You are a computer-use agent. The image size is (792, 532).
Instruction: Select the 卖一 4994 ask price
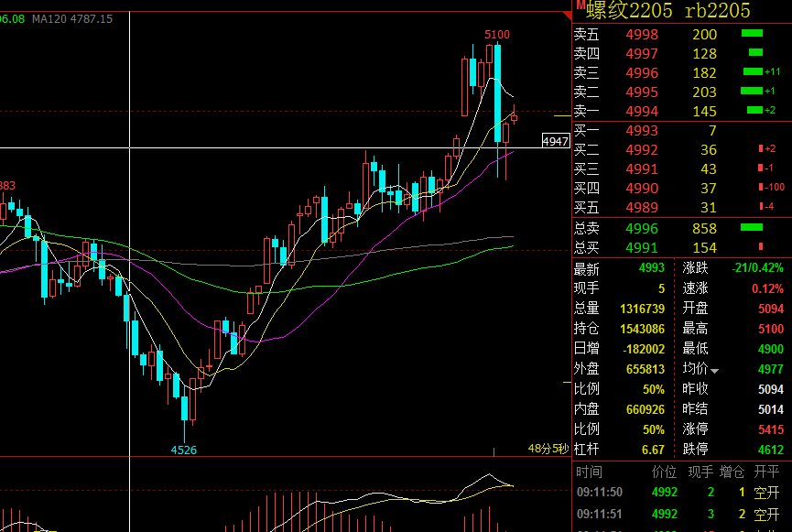pos(642,111)
